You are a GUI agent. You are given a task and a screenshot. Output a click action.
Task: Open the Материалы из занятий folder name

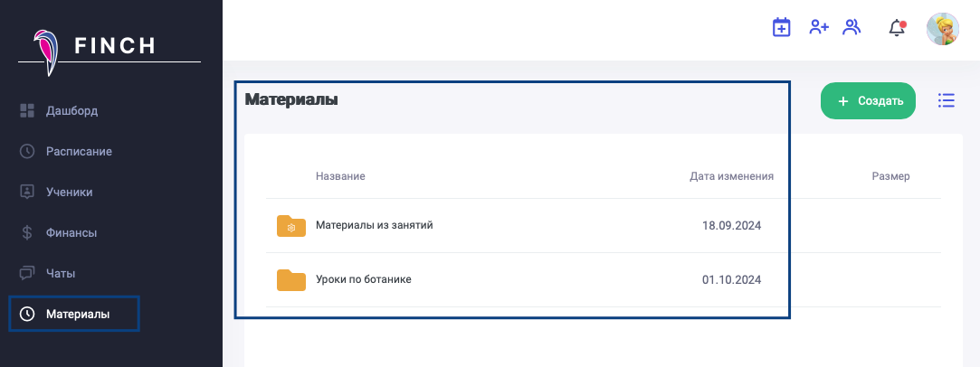click(374, 225)
